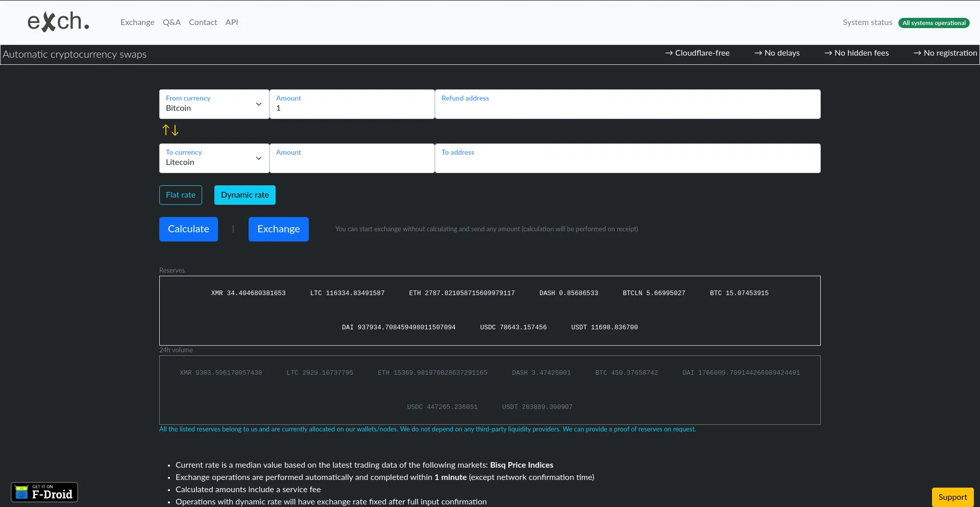Image resolution: width=980 pixels, height=507 pixels.
Task: Click the USDT 283889.300907 volume
Action: point(537,407)
